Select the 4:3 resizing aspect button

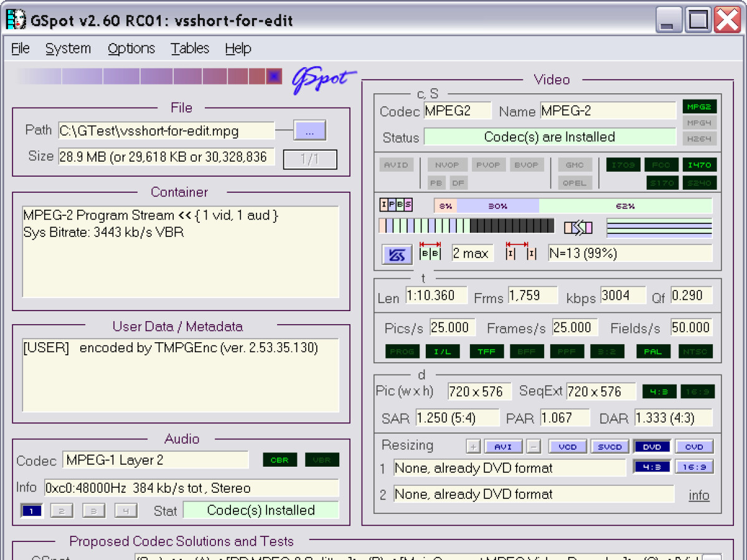[x=652, y=467]
